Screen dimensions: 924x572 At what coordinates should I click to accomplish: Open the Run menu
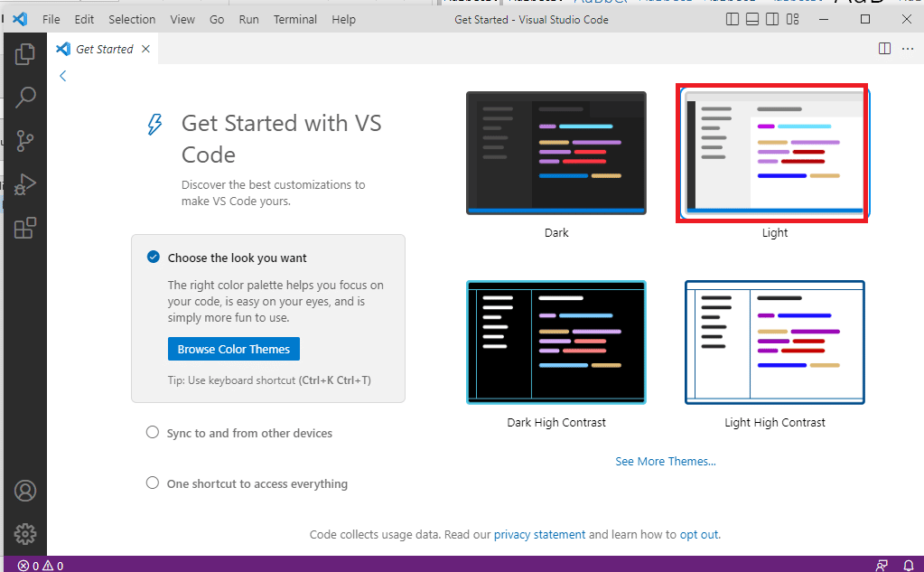(x=248, y=20)
